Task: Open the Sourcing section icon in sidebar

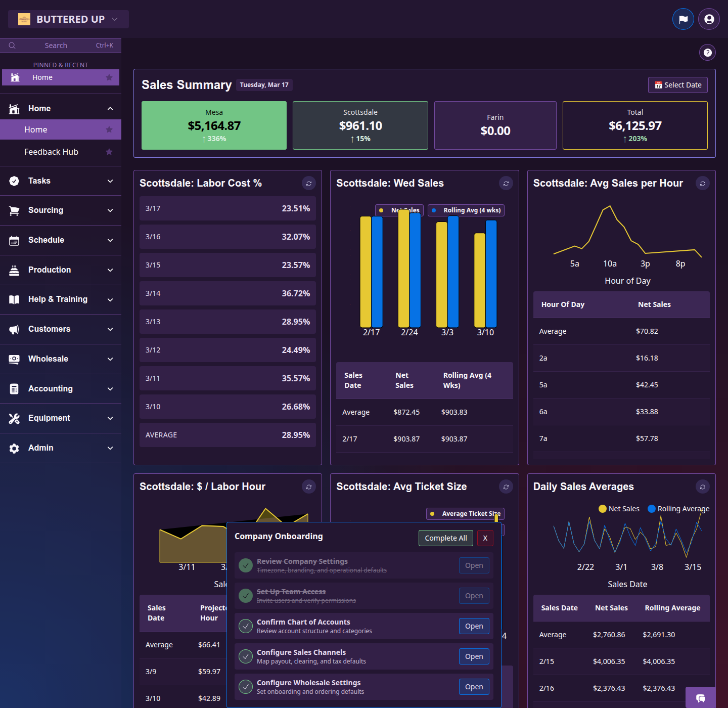Action: [15, 210]
